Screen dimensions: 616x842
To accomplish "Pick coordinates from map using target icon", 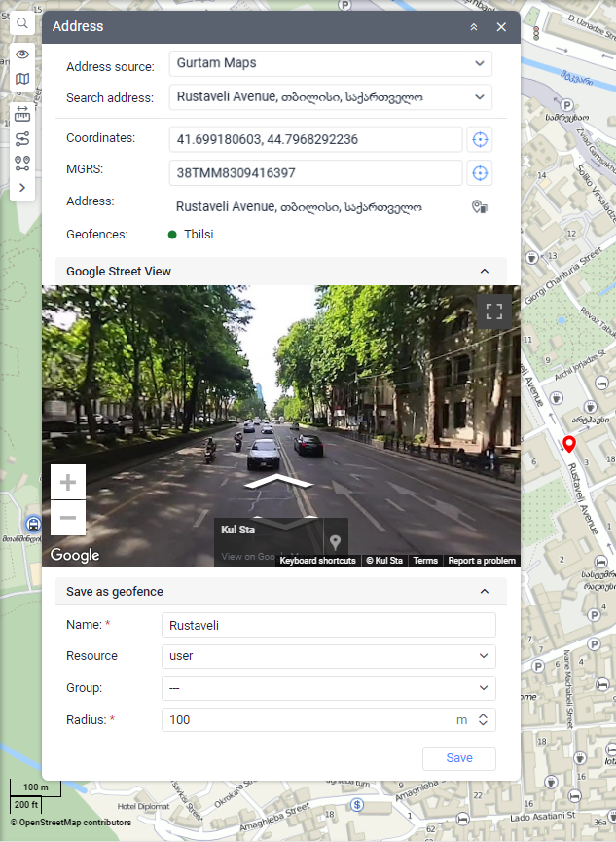I will pos(479,139).
